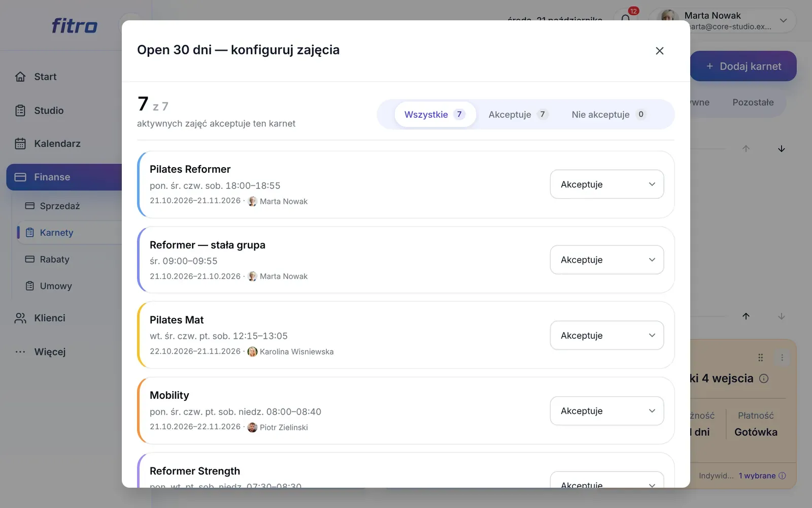Click the Studio clipboard icon

click(x=20, y=110)
